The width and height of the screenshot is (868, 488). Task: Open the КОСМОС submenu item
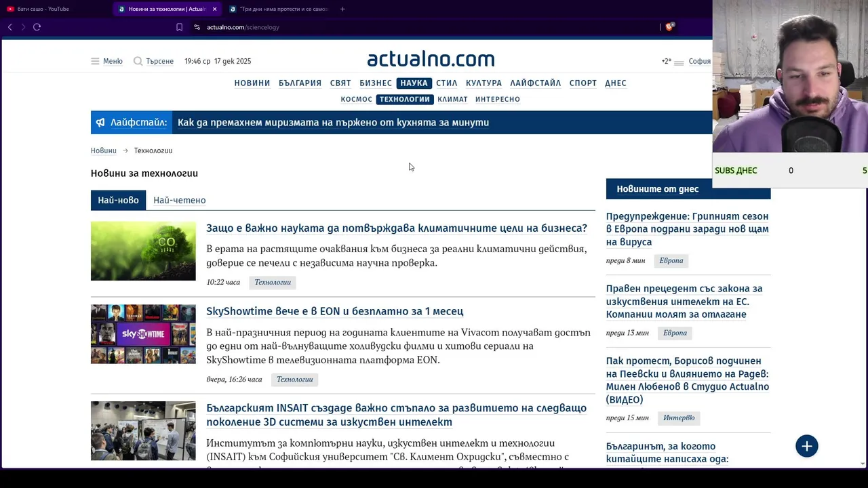click(356, 100)
